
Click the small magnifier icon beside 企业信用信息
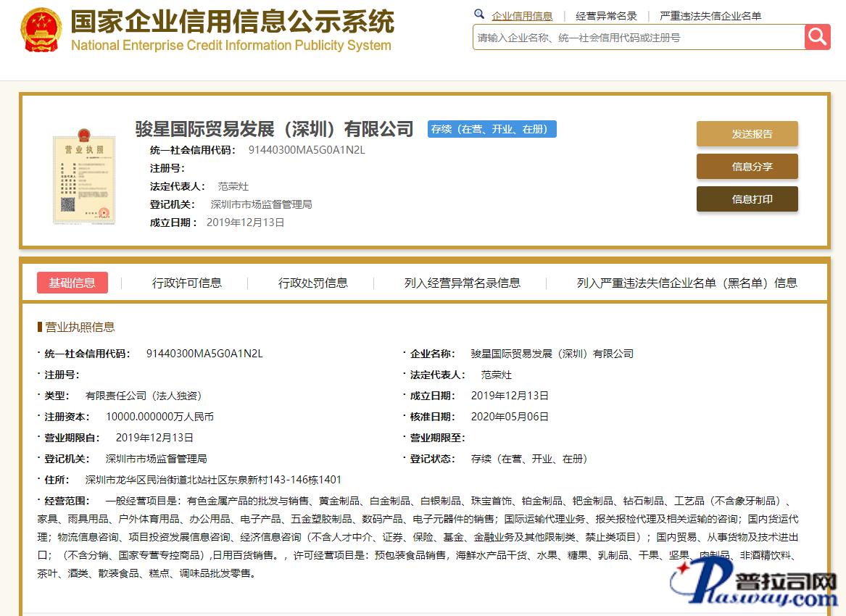coord(479,14)
